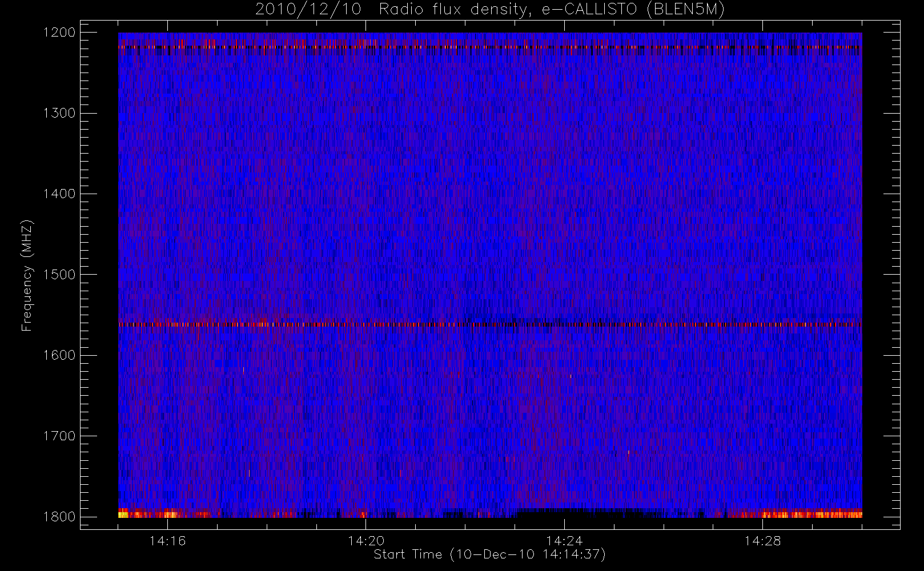The image size is (924, 571).
Task: Click the 1500 frequency tick label
Action: 59,275
